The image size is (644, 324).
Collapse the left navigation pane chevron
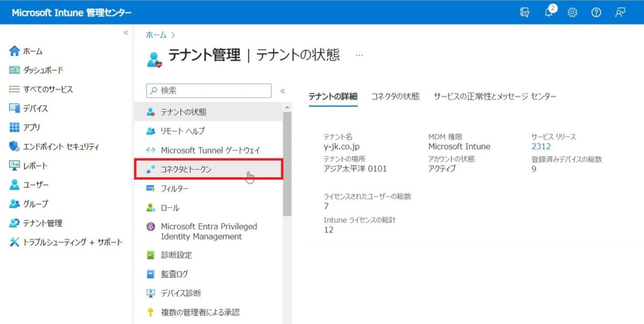point(126,32)
